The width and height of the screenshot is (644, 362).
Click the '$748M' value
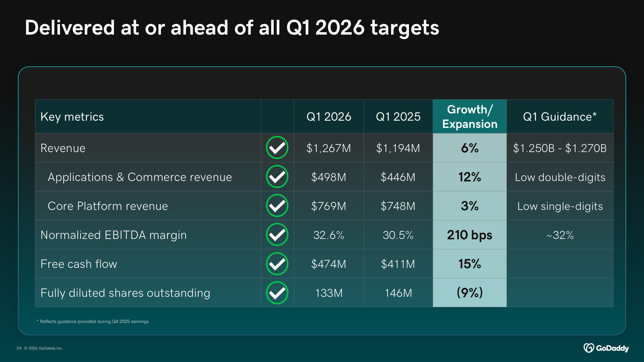[x=398, y=206]
